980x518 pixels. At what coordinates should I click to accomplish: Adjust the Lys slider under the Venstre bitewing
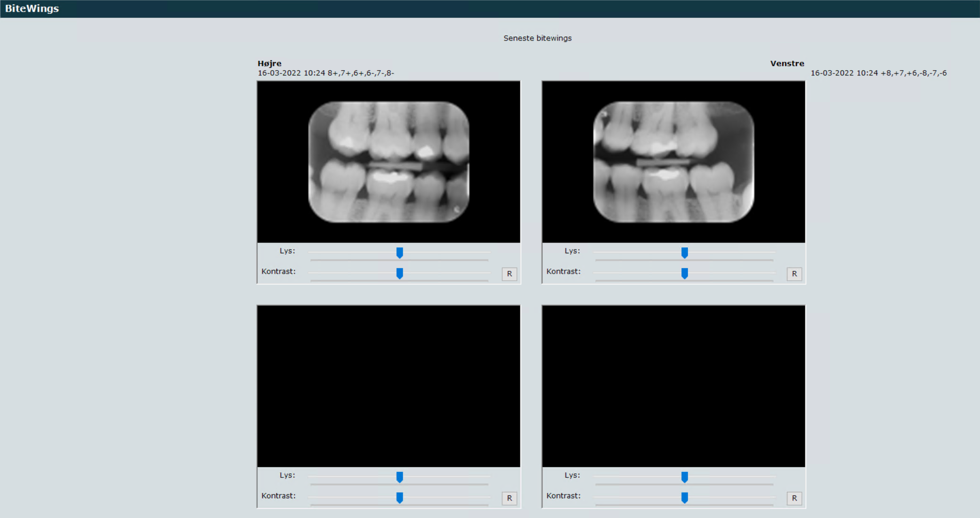pos(684,253)
